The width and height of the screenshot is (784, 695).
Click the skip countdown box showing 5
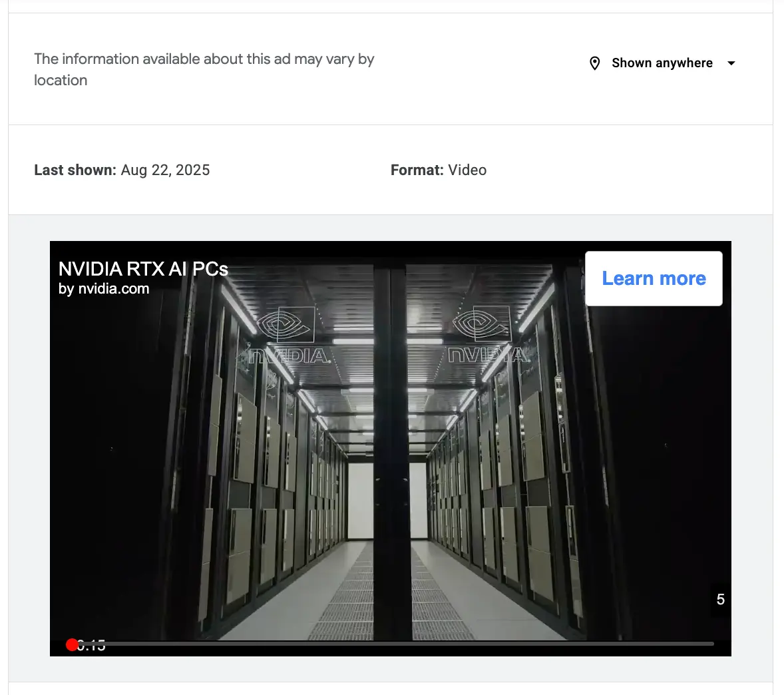tap(721, 600)
